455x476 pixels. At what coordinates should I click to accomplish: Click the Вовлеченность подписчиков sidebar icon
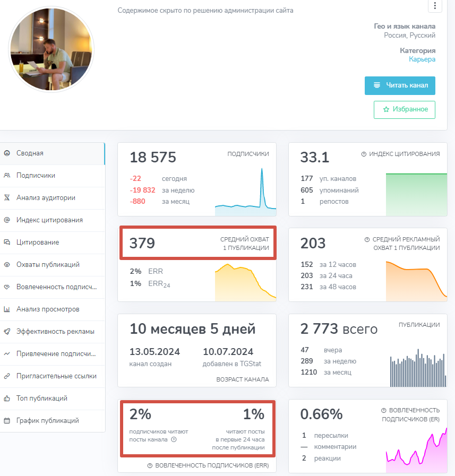point(7,287)
